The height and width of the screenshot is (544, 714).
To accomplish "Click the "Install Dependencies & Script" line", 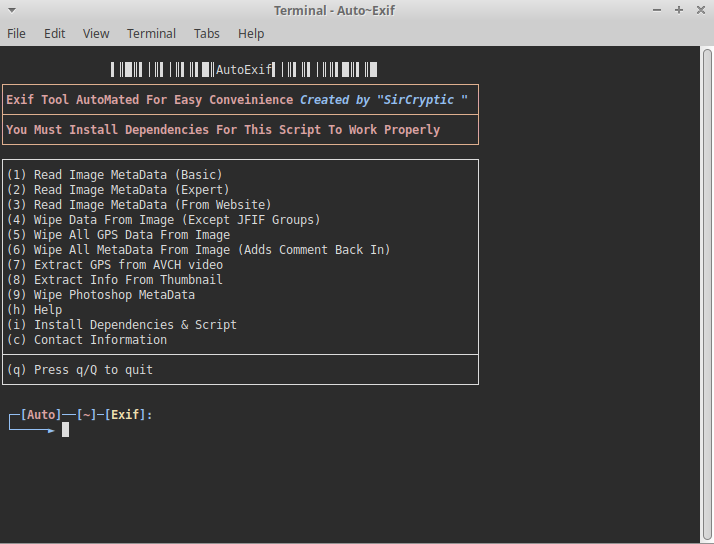I will 121,325.
